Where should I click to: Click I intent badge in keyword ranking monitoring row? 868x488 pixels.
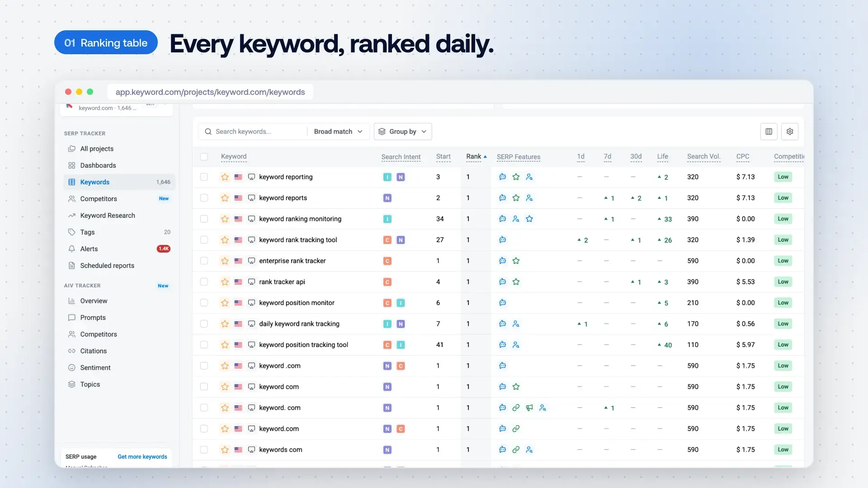click(387, 219)
